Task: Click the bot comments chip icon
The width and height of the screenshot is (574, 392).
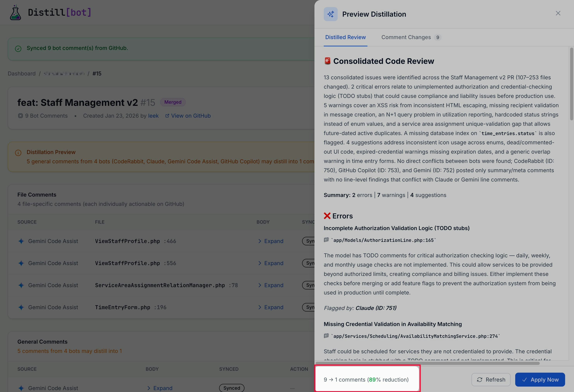Action: 20,116
